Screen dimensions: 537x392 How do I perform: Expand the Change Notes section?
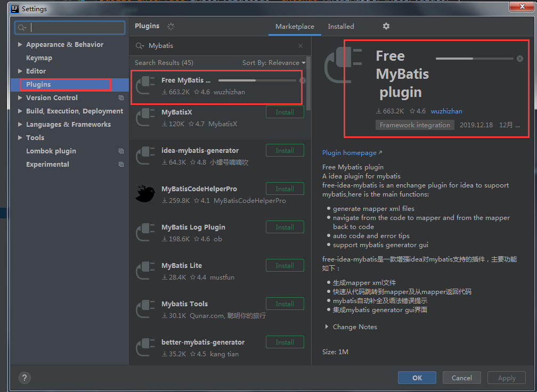(327, 327)
